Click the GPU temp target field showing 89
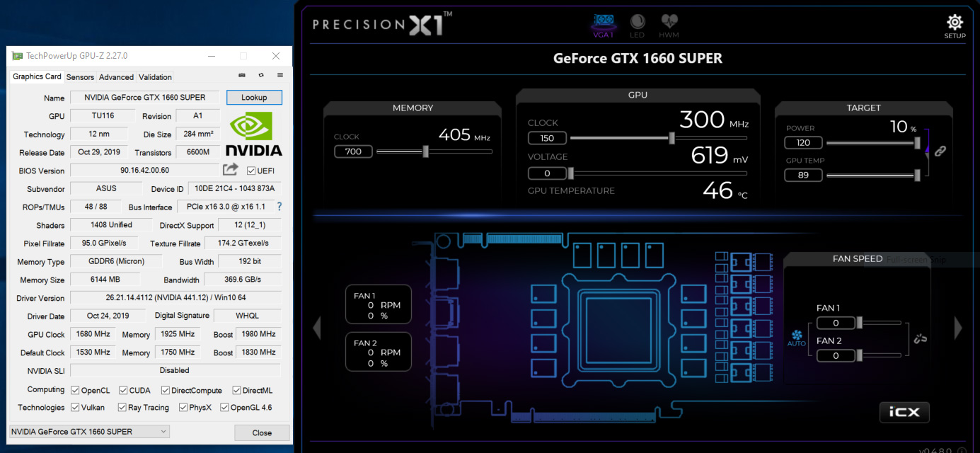Viewport: 980px width, 453px height. [x=803, y=175]
